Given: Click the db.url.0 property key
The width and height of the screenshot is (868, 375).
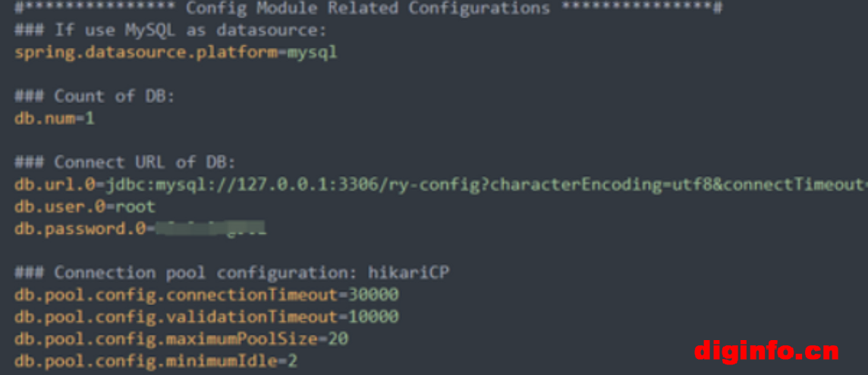Looking at the screenshot, I should point(55,184).
